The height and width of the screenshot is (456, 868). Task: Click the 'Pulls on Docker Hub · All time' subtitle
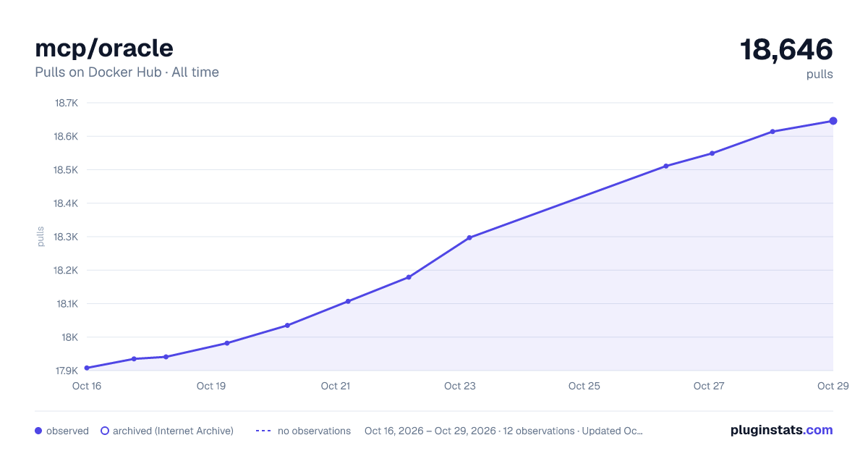pyautogui.click(x=127, y=72)
